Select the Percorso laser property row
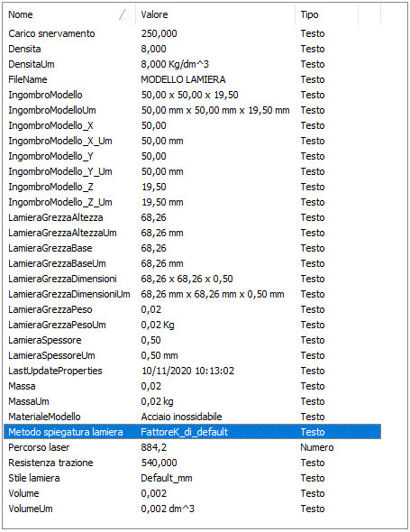Viewport: 410px width, 532px height. (192, 447)
